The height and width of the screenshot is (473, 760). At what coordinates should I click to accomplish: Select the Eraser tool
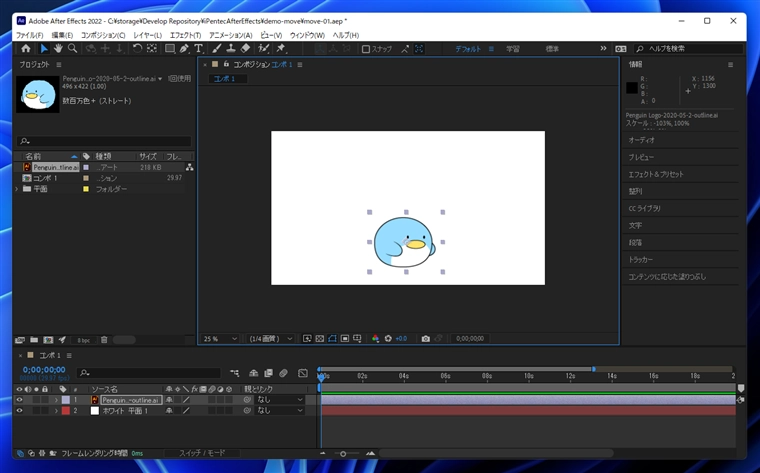click(x=245, y=48)
